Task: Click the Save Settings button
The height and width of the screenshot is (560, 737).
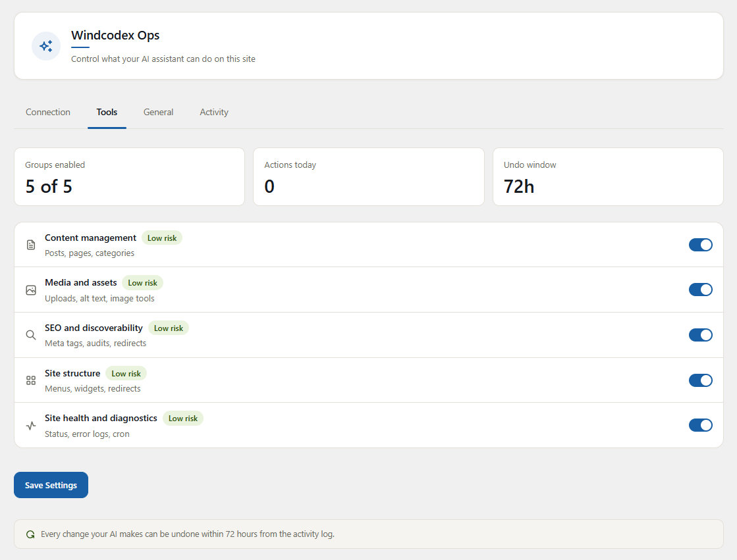Action: tap(51, 485)
